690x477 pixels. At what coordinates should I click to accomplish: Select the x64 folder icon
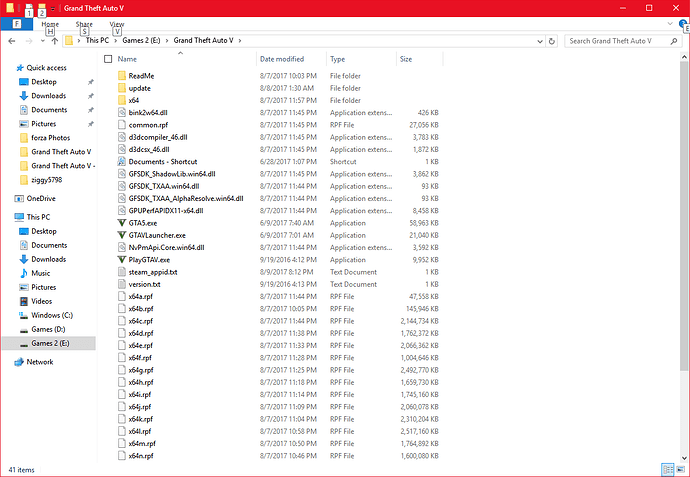point(122,100)
